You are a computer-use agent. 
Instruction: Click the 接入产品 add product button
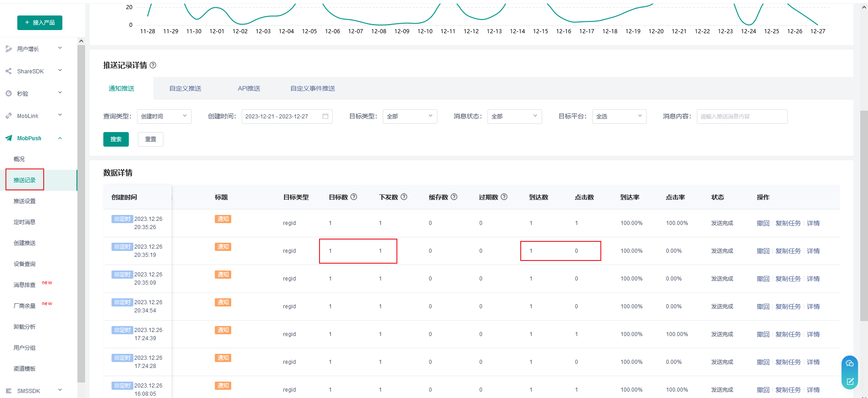(x=40, y=22)
